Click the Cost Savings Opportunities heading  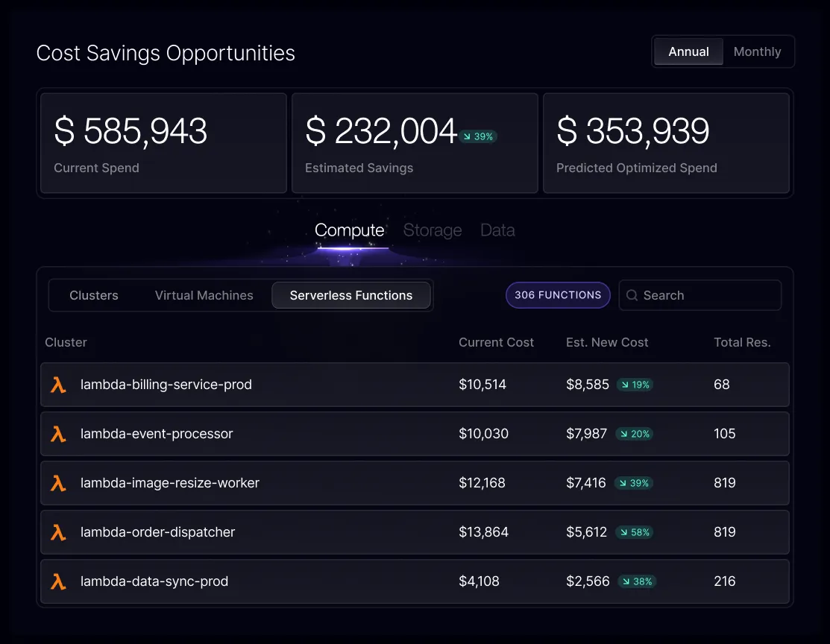(166, 54)
